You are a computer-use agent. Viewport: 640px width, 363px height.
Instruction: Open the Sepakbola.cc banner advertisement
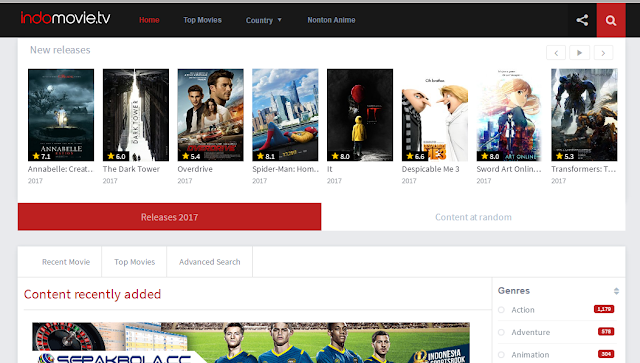click(x=251, y=343)
